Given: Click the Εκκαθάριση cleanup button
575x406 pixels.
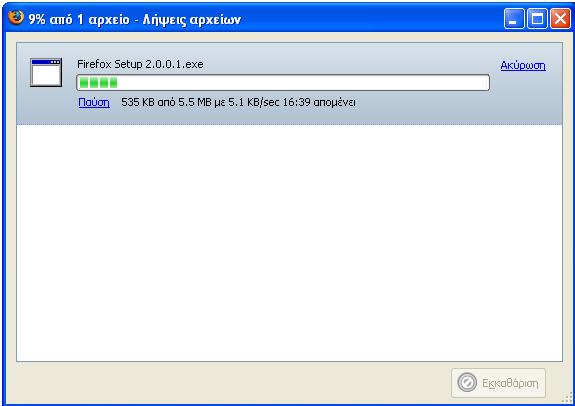Looking at the screenshot, I should click(498, 383).
